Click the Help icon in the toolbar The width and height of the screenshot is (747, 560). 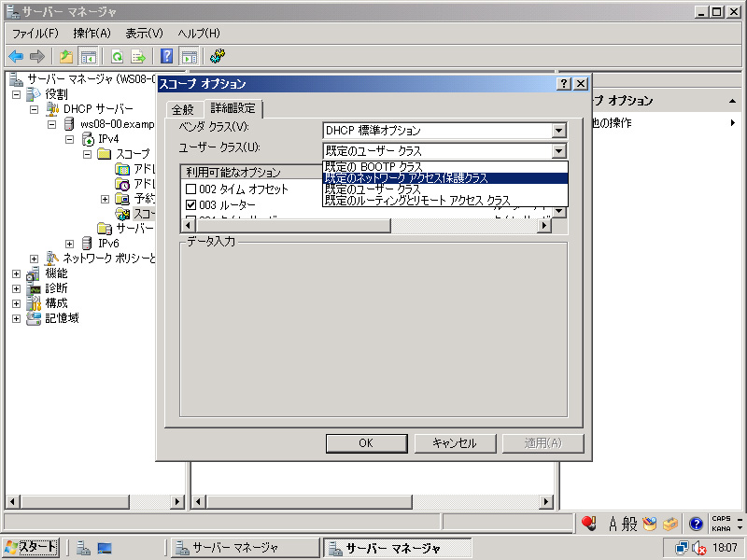click(167, 56)
